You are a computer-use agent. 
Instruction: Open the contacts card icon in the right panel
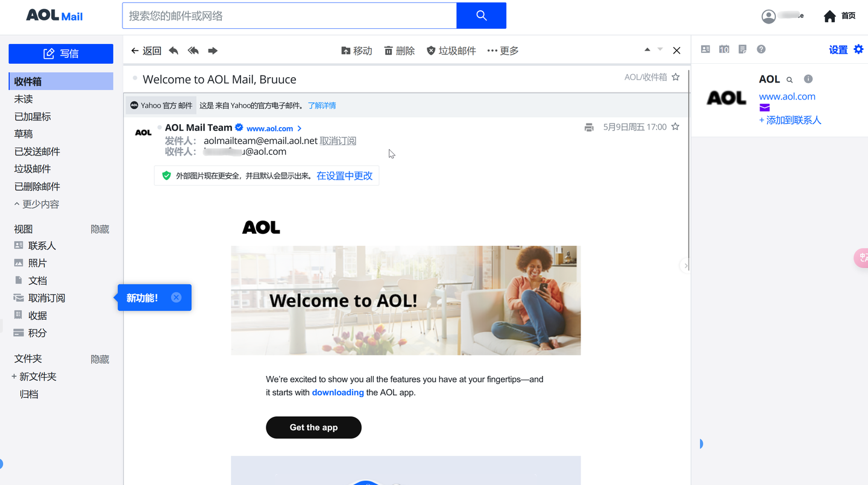click(705, 49)
